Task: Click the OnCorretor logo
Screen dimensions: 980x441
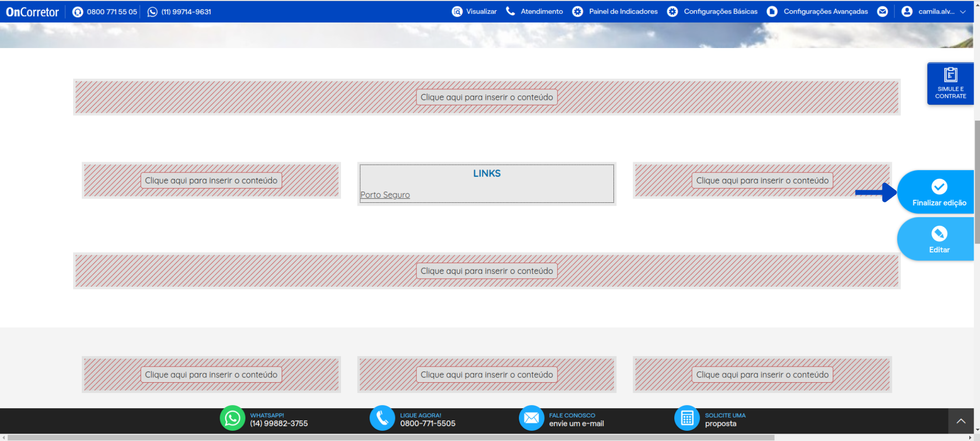Action: coord(32,12)
